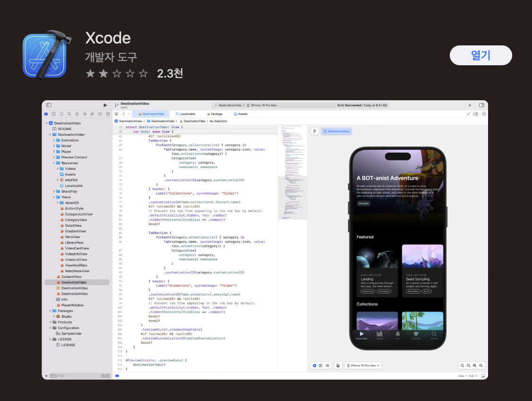Select the PlayerWindow file
Image resolution: width=532 pixels, height=401 pixels.
(x=70, y=305)
